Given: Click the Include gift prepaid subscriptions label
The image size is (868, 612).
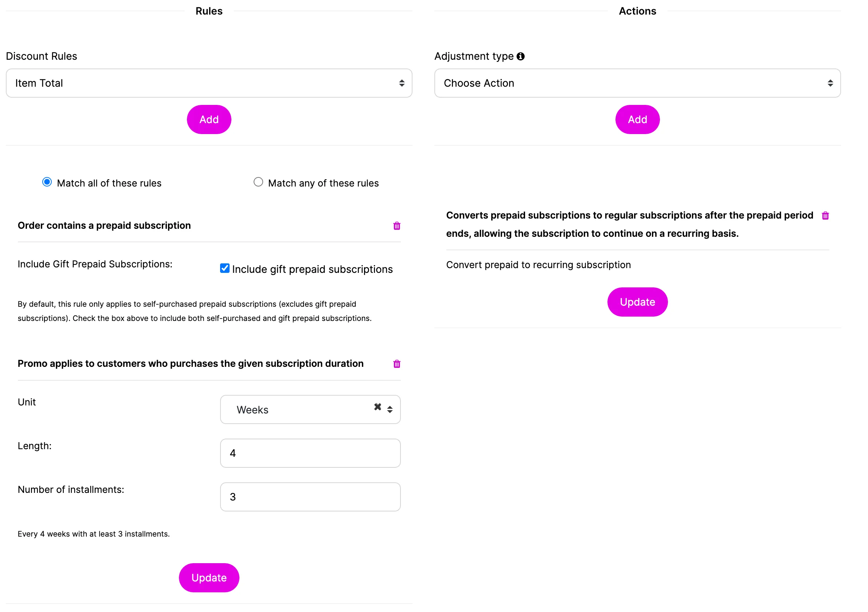Looking at the screenshot, I should 312,269.
